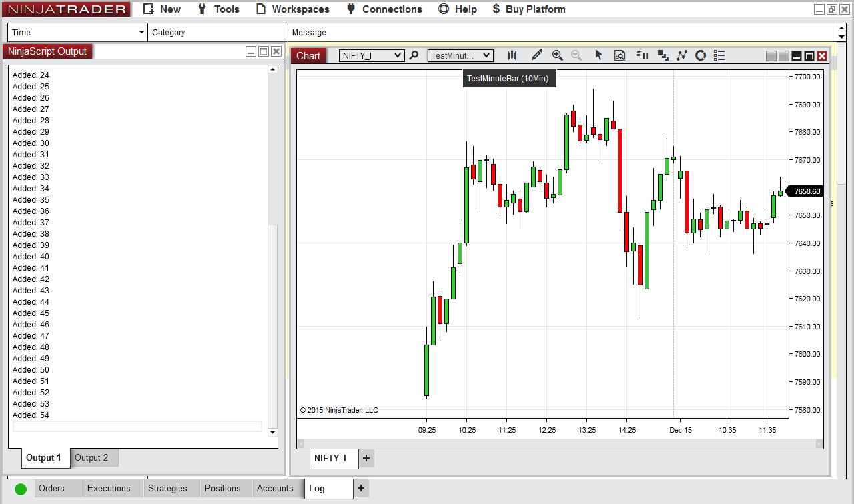The width and height of the screenshot is (854, 504).
Task: Click the up arrow of the Output scrollbar
Action: 272,69
